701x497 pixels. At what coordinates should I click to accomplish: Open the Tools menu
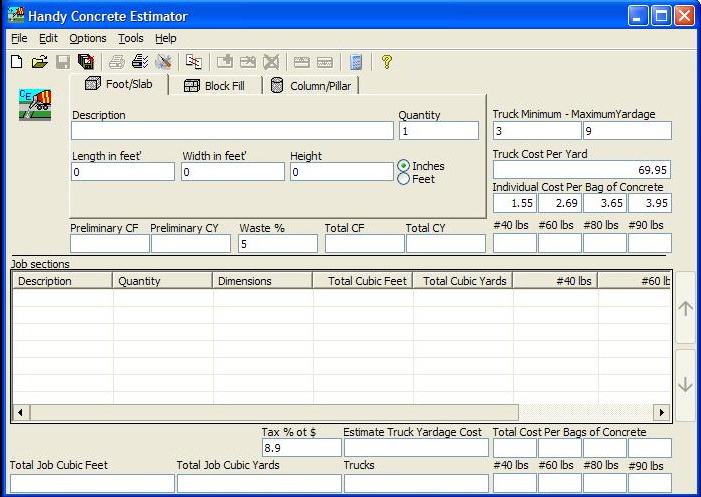(130, 38)
